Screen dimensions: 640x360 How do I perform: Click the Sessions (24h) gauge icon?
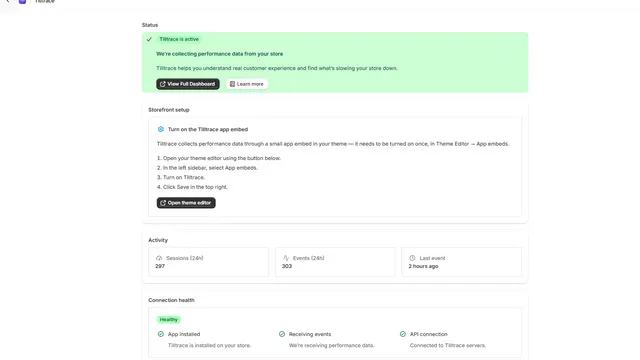point(159,258)
